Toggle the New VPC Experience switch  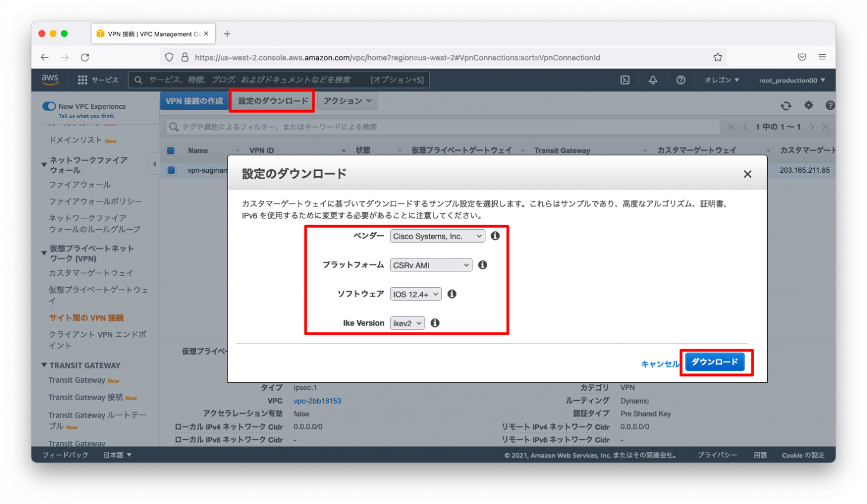click(x=48, y=106)
